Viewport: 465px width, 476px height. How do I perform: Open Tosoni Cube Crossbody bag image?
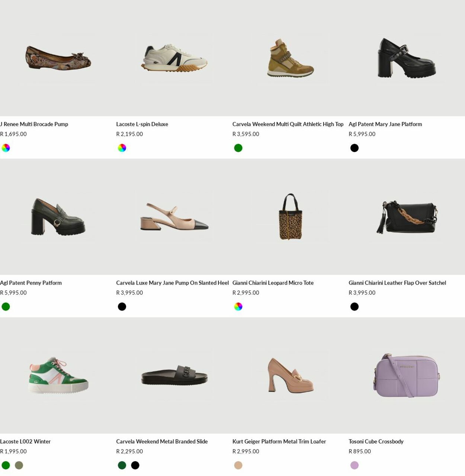[x=407, y=376]
